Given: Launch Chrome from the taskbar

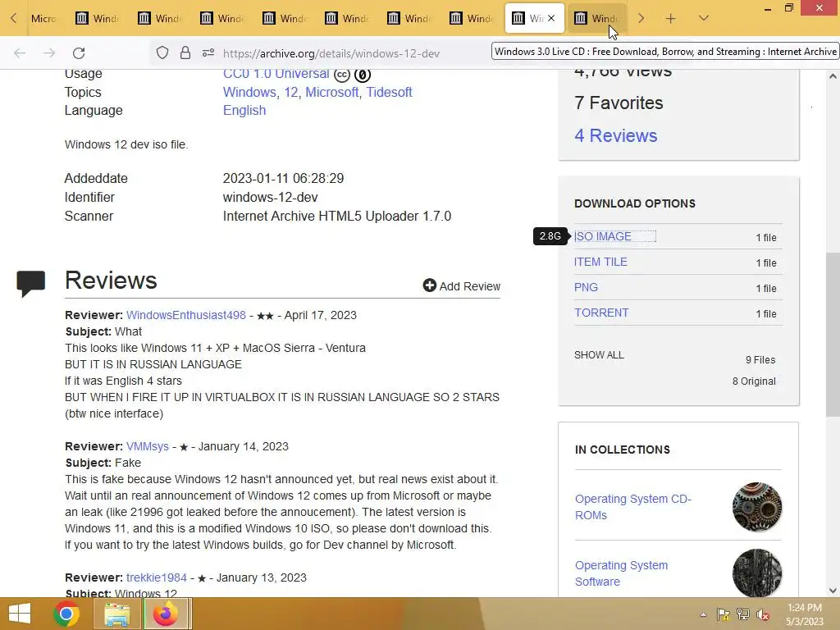Looking at the screenshot, I should [66, 614].
